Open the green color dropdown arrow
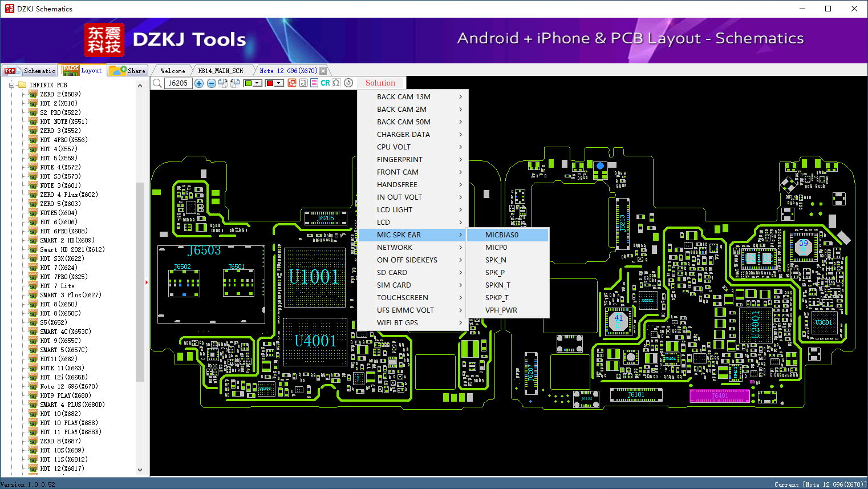 click(x=258, y=83)
